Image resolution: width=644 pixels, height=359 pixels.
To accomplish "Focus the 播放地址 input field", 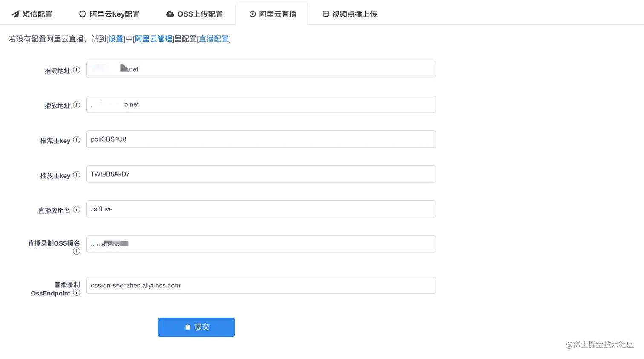I will [261, 104].
